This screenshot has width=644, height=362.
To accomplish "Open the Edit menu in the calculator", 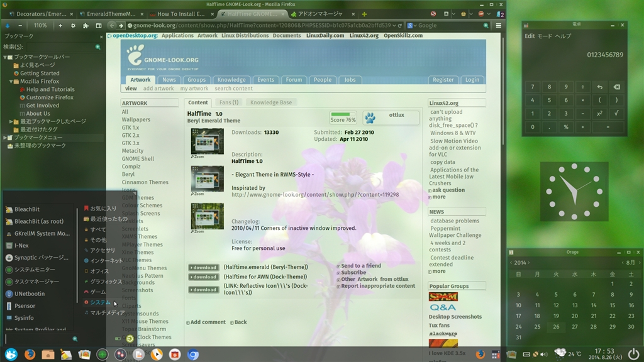I will click(530, 36).
